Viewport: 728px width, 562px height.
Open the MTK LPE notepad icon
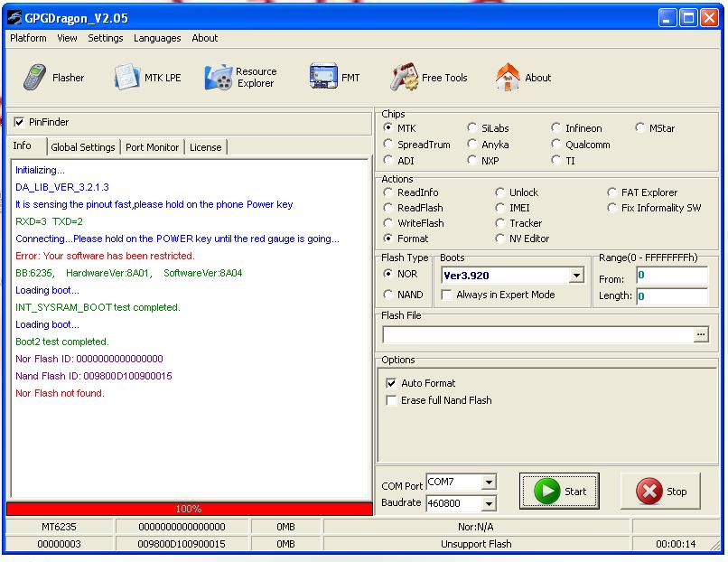tap(126, 77)
